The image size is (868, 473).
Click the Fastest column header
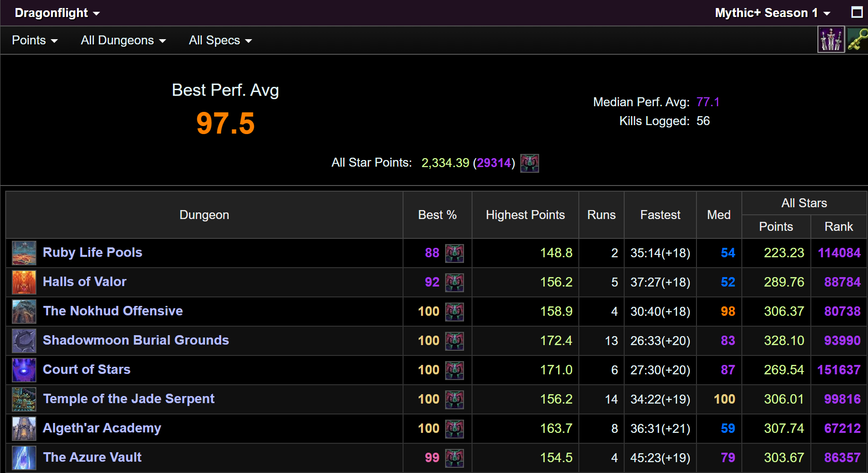tap(660, 215)
